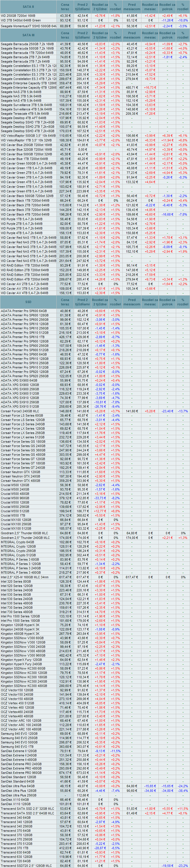The width and height of the screenshot is (190, 868).
Task: Select -38,4% in SanDisk Ultra Plus 128GB row
Action: [183, 790]
